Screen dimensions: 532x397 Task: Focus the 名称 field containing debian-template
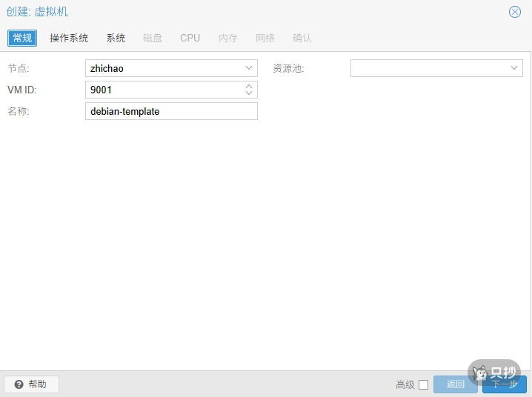tap(171, 111)
